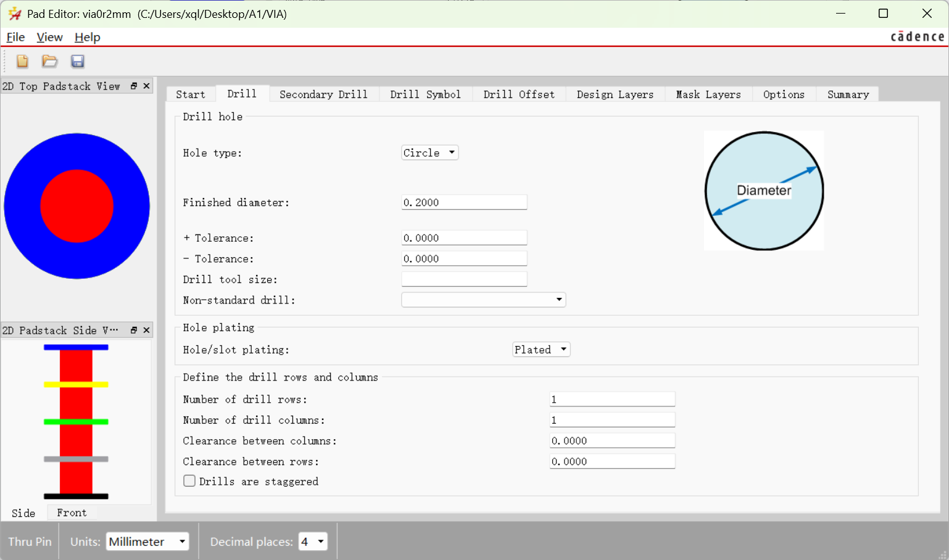949x560 pixels.
Task: Open the Help menu
Action: point(88,37)
